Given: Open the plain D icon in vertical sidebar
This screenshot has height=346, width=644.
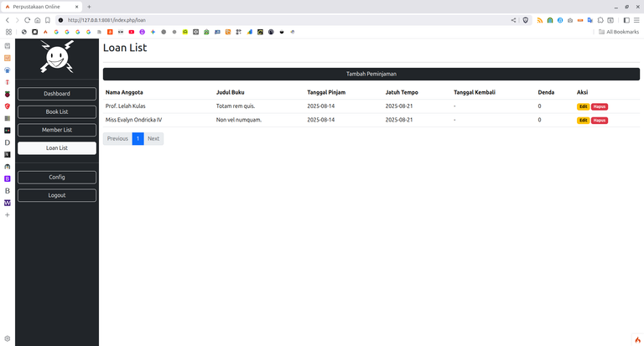Looking at the screenshot, I should (8, 142).
